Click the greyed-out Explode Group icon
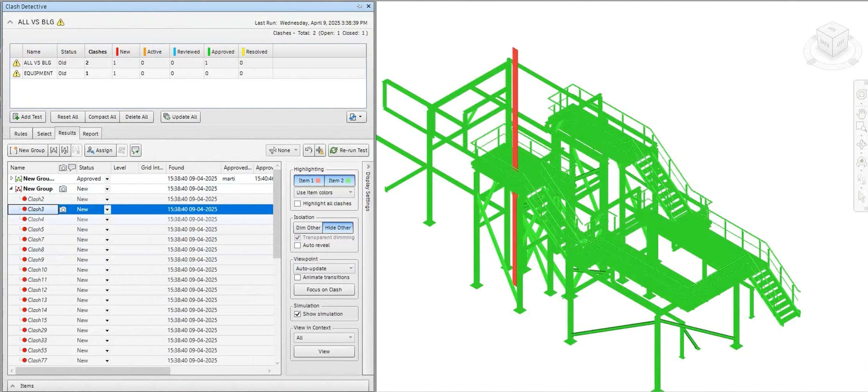The height and width of the screenshot is (392, 868). (x=76, y=150)
